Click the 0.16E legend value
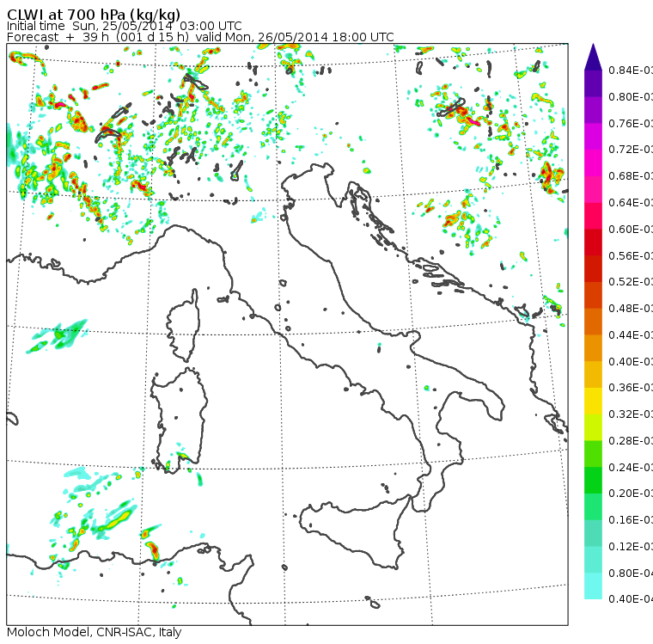 631,520
